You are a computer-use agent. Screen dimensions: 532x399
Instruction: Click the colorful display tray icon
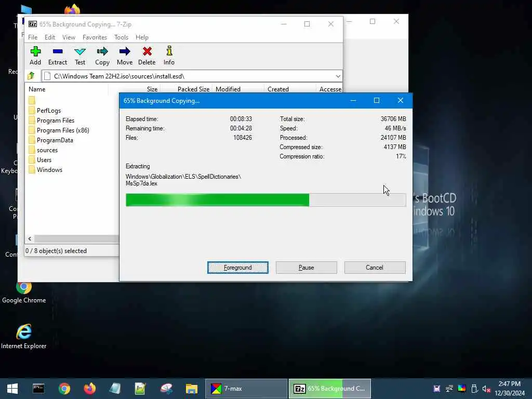click(x=462, y=389)
